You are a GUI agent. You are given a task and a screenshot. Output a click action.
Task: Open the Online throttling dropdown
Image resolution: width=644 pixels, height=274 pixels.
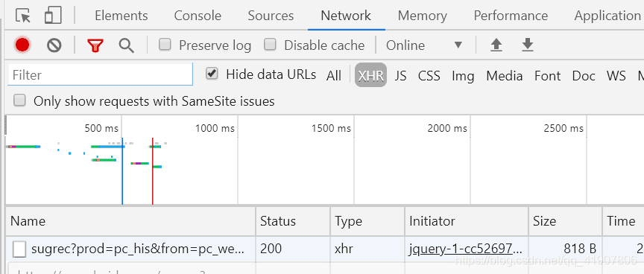[424, 45]
